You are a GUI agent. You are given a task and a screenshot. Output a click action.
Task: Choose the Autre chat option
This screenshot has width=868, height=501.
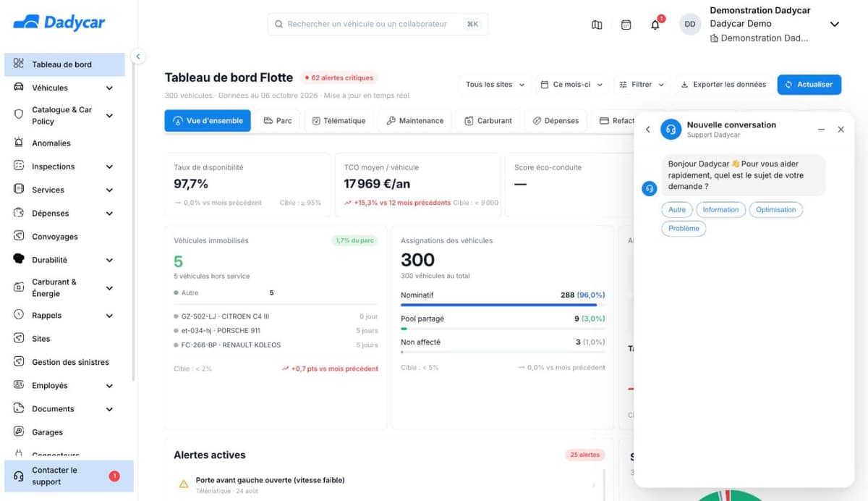click(x=677, y=210)
